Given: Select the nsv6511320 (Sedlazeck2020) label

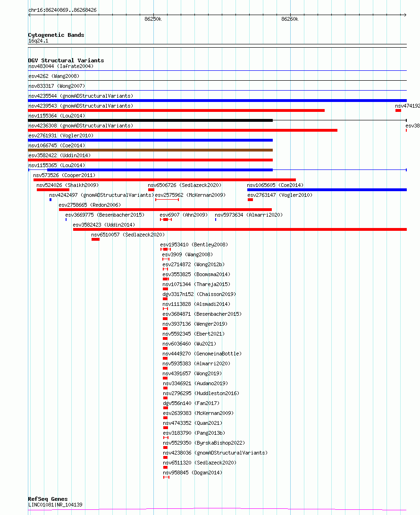Looking at the screenshot, I should [x=200, y=463].
